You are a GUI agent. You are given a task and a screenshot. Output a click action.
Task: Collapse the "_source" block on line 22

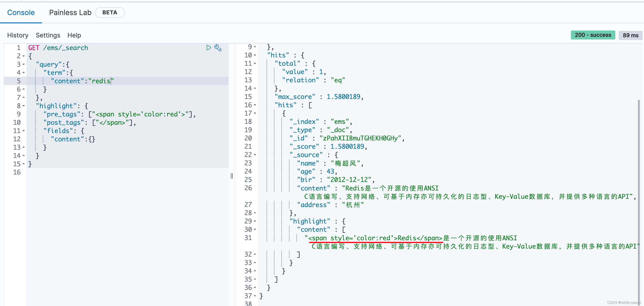(x=255, y=155)
